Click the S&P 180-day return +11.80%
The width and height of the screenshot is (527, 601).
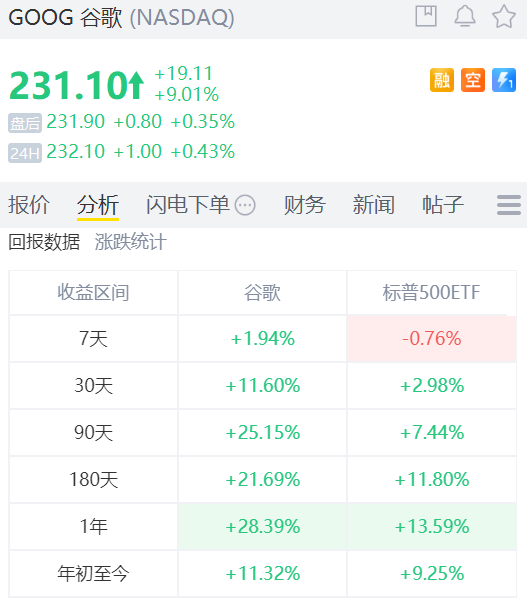(432, 479)
